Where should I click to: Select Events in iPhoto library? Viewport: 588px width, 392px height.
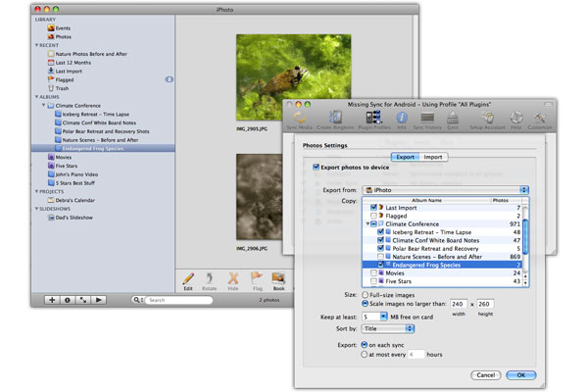(x=59, y=28)
